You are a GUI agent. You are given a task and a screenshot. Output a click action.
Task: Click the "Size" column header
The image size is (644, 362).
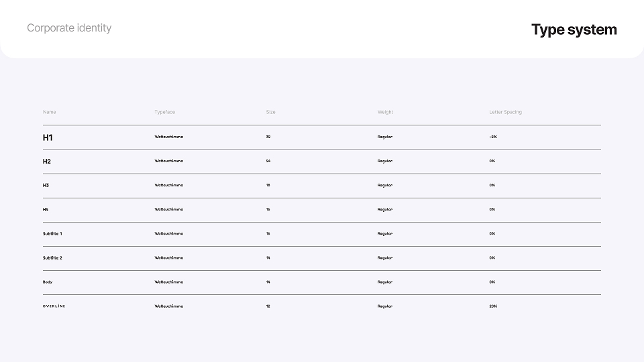[x=270, y=112]
